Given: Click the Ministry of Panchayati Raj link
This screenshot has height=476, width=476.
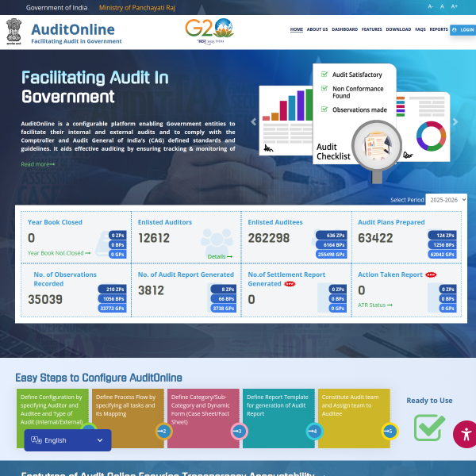Looking at the screenshot, I should 137,8.
